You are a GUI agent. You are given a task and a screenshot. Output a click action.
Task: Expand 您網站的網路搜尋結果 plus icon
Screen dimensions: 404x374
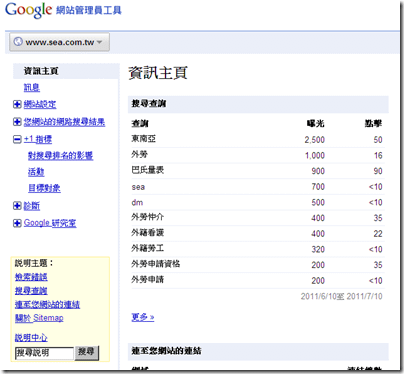(x=17, y=122)
